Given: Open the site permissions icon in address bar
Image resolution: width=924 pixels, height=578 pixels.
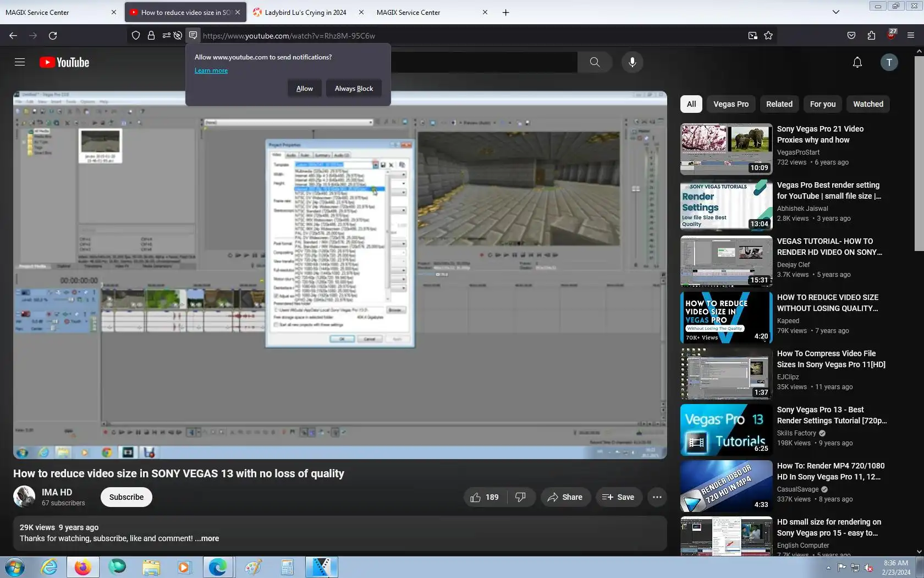Looking at the screenshot, I should pyautogui.click(x=166, y=36).
